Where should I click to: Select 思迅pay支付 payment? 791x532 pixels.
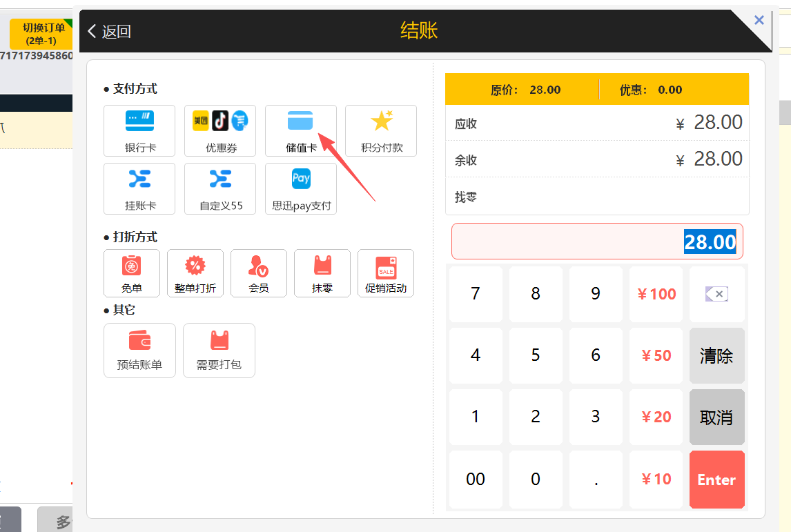(301, 188)
